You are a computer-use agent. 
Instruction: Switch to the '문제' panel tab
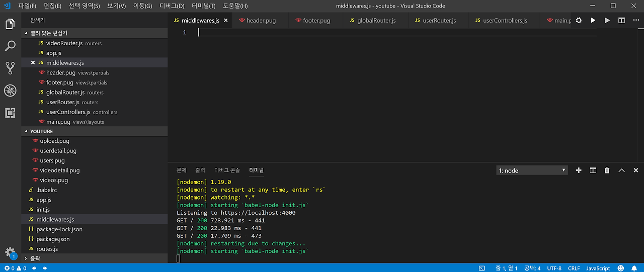pos(182,170)
